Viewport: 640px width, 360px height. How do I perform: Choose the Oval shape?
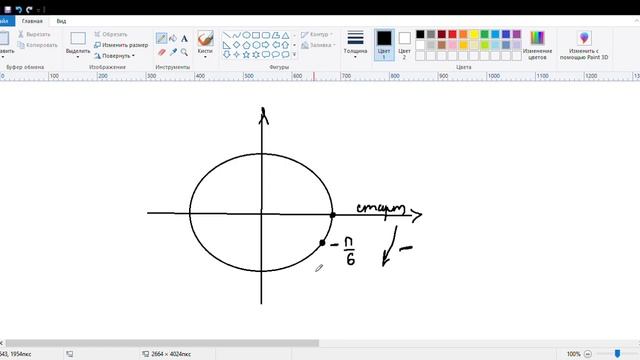coord(247,36)
